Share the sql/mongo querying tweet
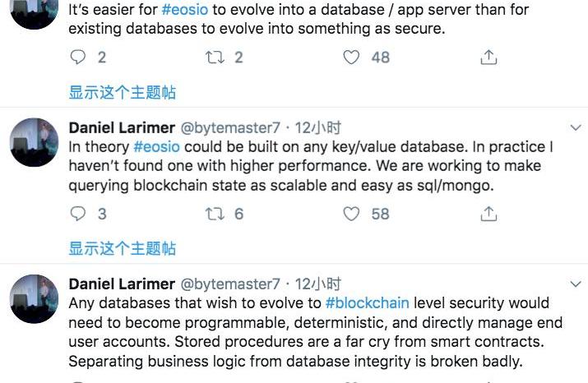The height and width of the screenshot is (383, 588). (488, 214)
